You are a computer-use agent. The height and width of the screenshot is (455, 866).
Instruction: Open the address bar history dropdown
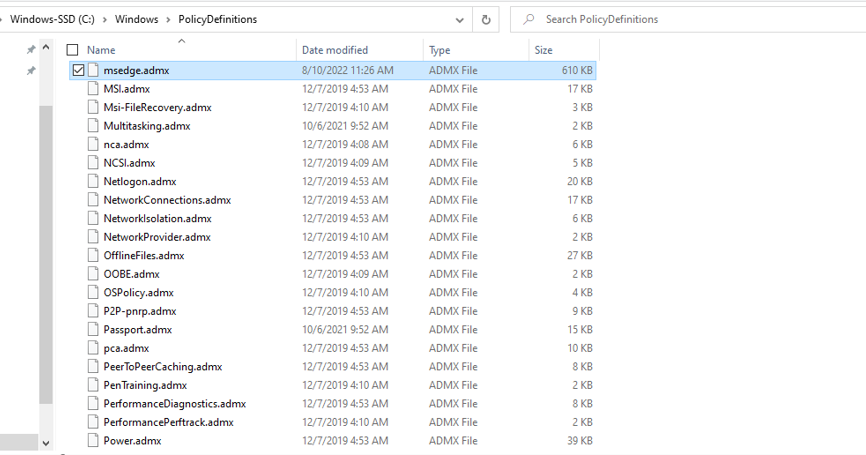[x=459, y=19]
